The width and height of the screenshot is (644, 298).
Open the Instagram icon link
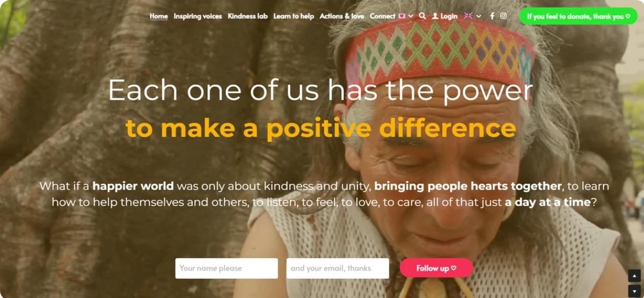coord(503,16)
